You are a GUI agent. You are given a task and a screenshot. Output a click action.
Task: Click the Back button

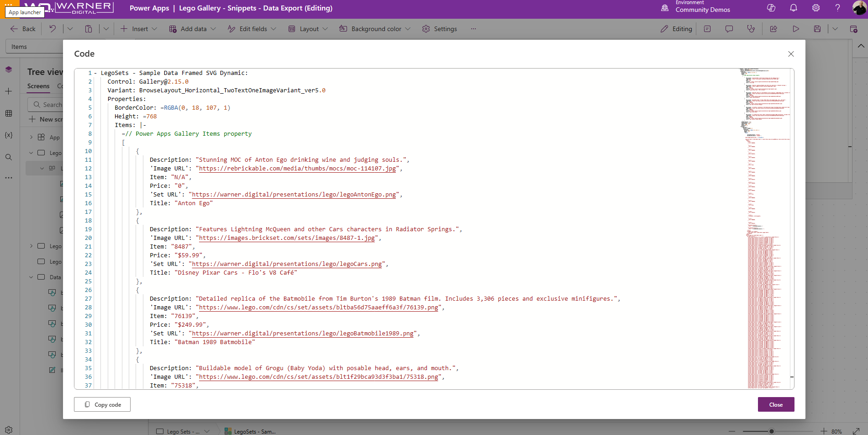[x=23, y=29]
